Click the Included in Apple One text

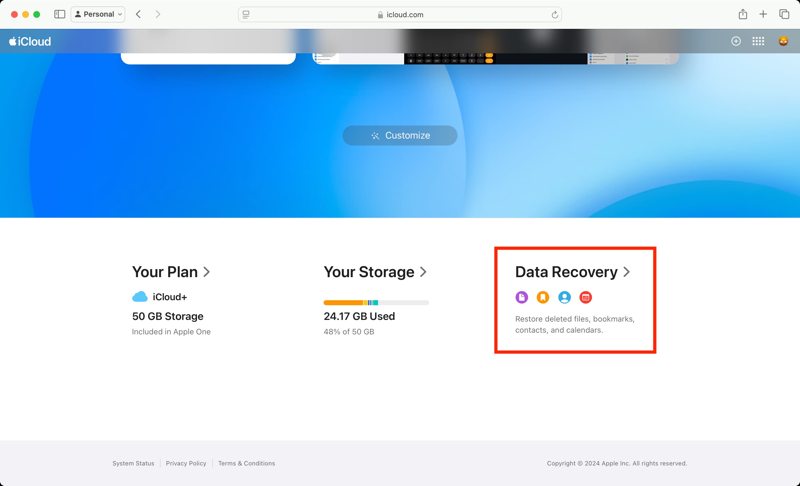click(171, 331)
